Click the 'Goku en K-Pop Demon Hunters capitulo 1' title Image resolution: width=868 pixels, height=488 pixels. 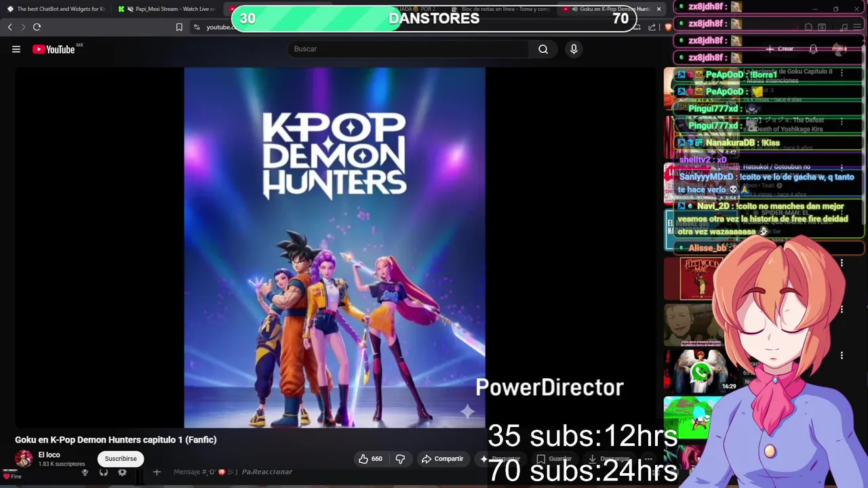(x=116, y=440)
